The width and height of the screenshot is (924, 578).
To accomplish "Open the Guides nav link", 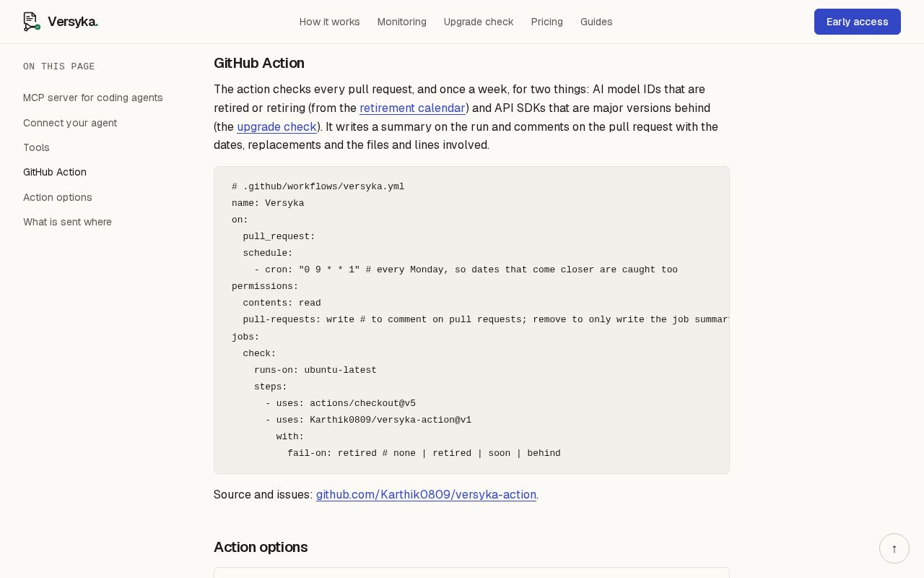I will [596, 22].
